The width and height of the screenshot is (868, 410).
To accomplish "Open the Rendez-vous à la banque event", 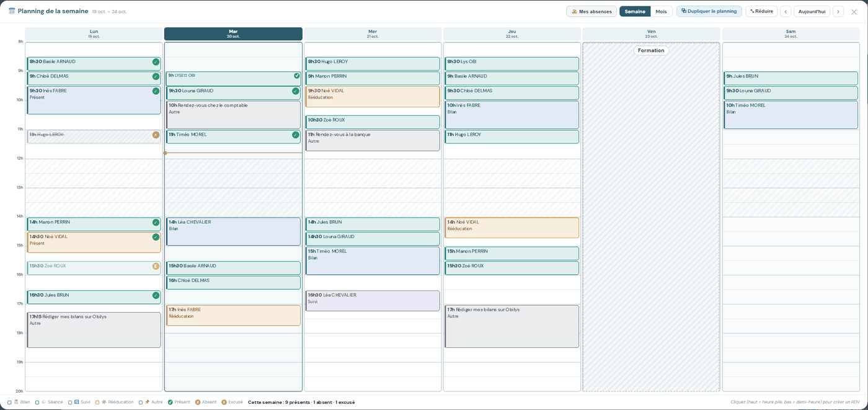I will point(373,140).
